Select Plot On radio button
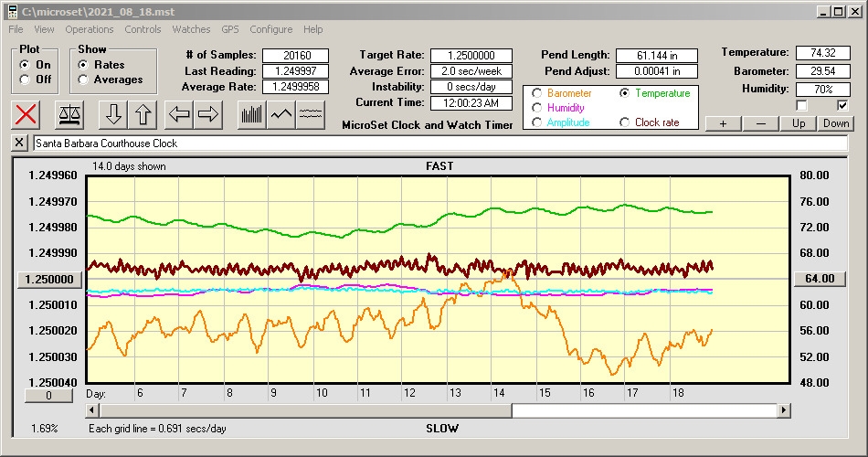 [25, 65]
